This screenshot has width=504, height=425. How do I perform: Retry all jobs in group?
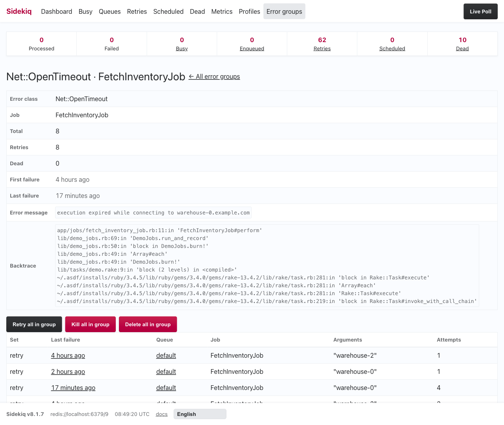point(34,324)
